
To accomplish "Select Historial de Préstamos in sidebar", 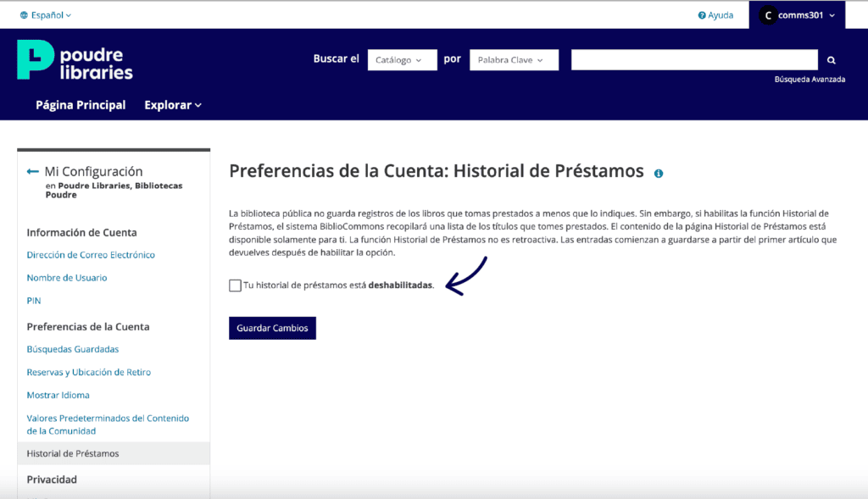I will [x=73, y=453].
